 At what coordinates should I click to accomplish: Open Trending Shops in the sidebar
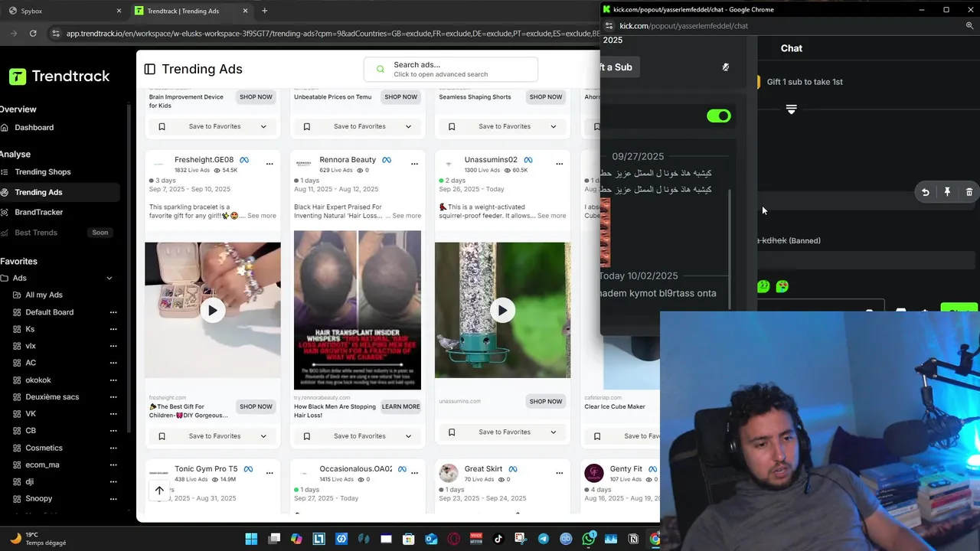click(42, 172)
